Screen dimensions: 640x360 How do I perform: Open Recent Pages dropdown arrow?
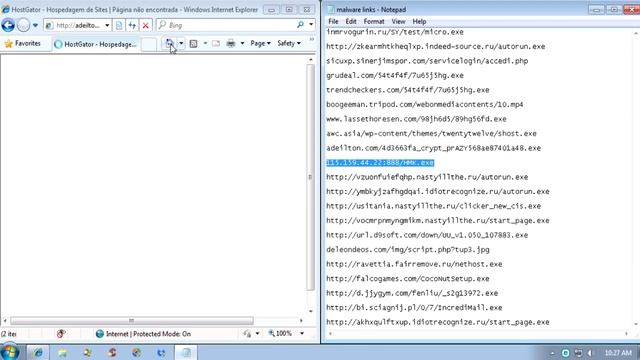tap(36, 25)
